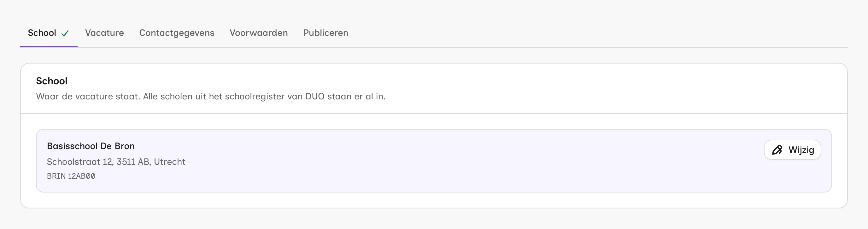Image resolution: width=868 pixels, height=229 pixels.
Task: Switch to the Contactgegevens tab
Action: tap(177, 33)
